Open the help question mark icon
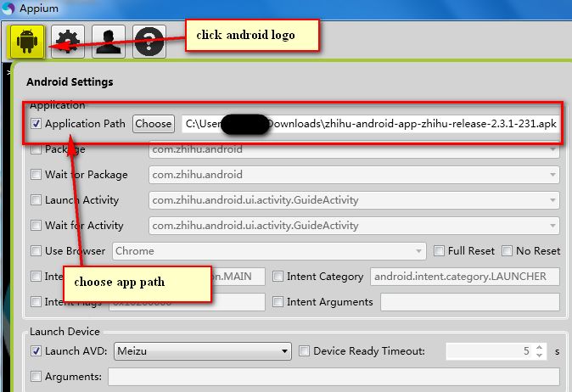This screenshot has height=392, width=572. 149,41
